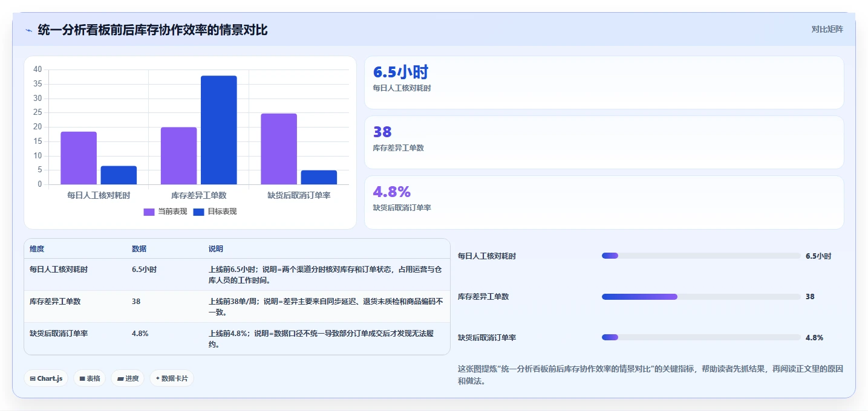
Task: Click the 库存差异工单数 card caption
Action: (x=399, y=147)
